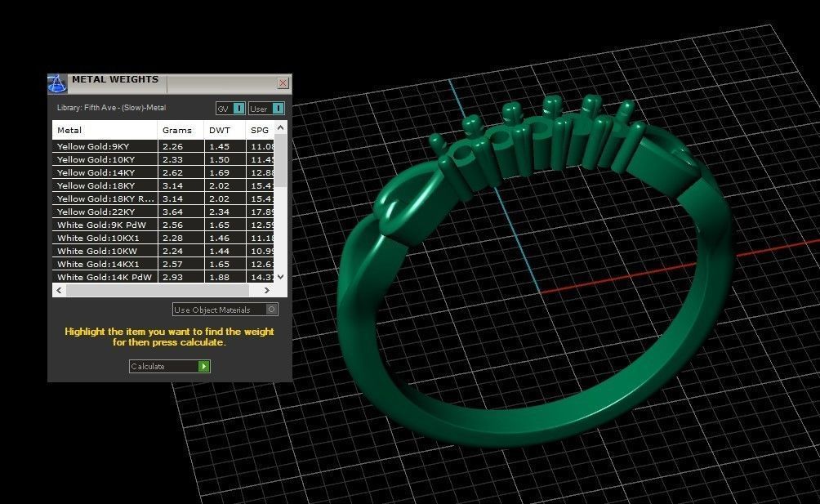Click the 2.26 grams value

click(x=172, y=146)
